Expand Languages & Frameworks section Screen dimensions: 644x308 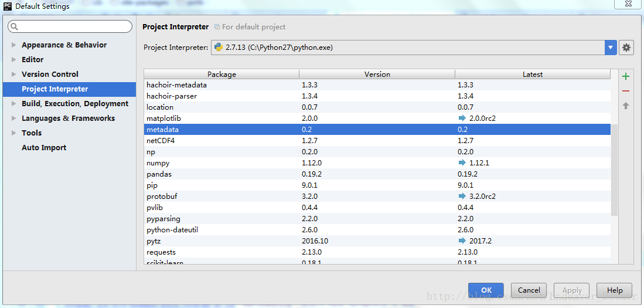(x=14, y=119)
